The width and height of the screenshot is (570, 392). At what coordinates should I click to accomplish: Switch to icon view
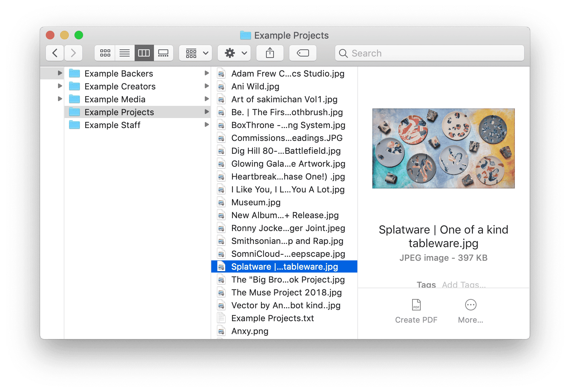(105, 53)
